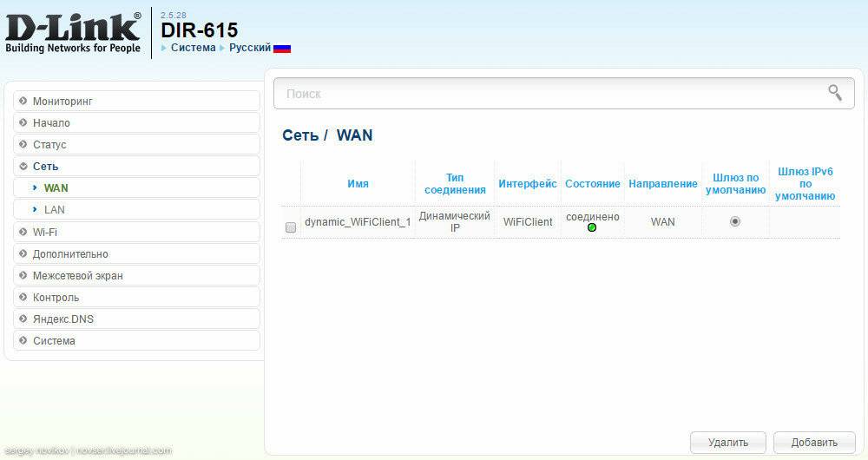The image size is (868, 460).
Task: Click the Удалить button
Action: click(728, 443)
